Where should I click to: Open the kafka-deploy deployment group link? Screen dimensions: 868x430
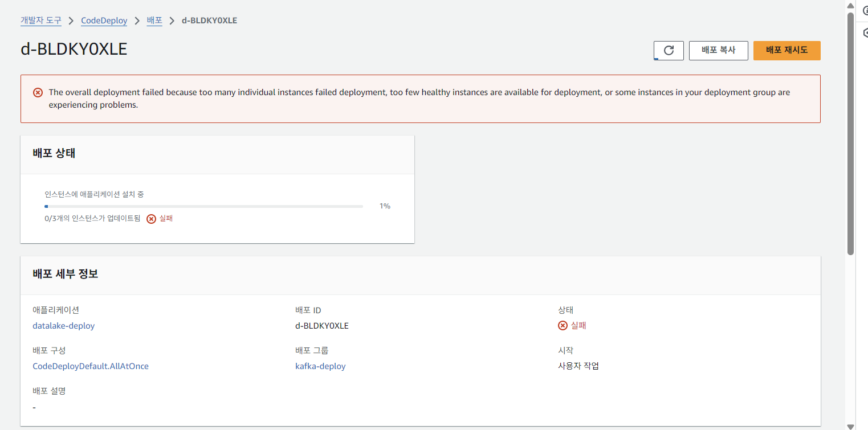pos(320,366)
